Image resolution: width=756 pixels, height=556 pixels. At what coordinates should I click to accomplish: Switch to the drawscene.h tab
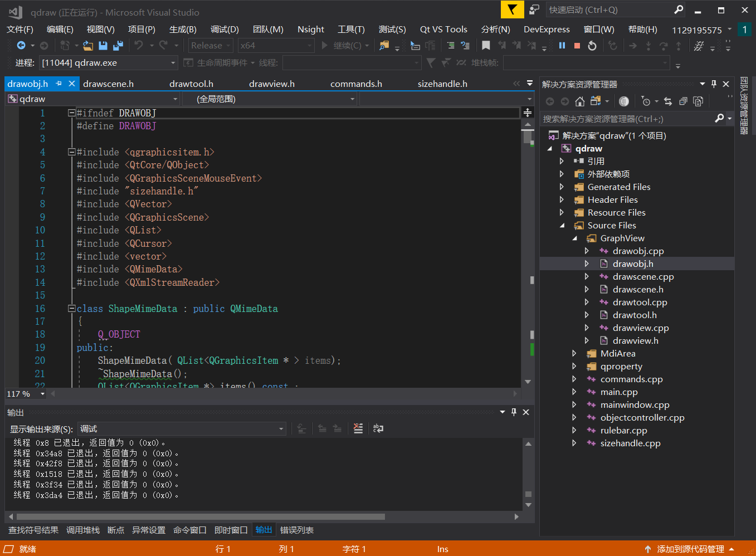(108, 84)
